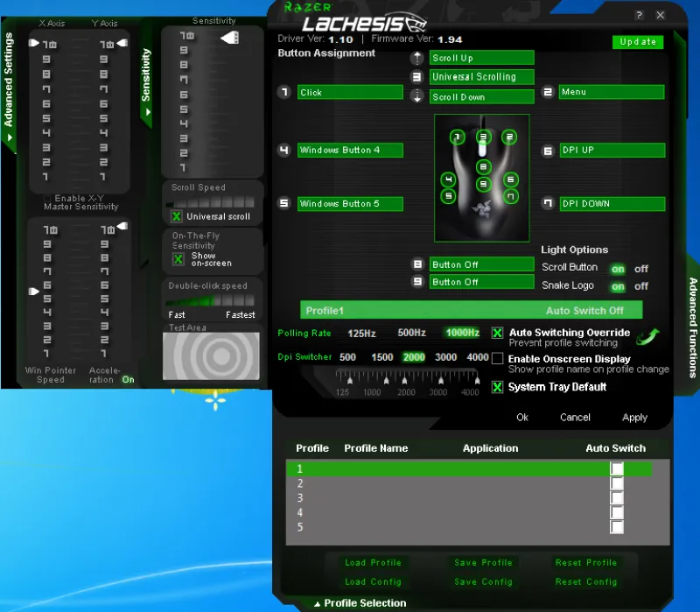The height and width of the screenshot is (612, 700).
Task: Collapse the Sensitivity side tab
Action: pos(146,81)
